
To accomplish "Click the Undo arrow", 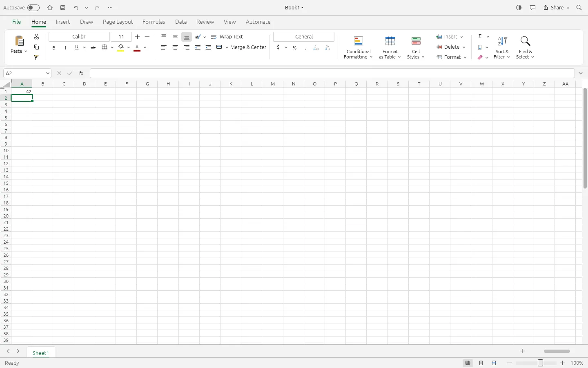I will (x=76, y=8).
